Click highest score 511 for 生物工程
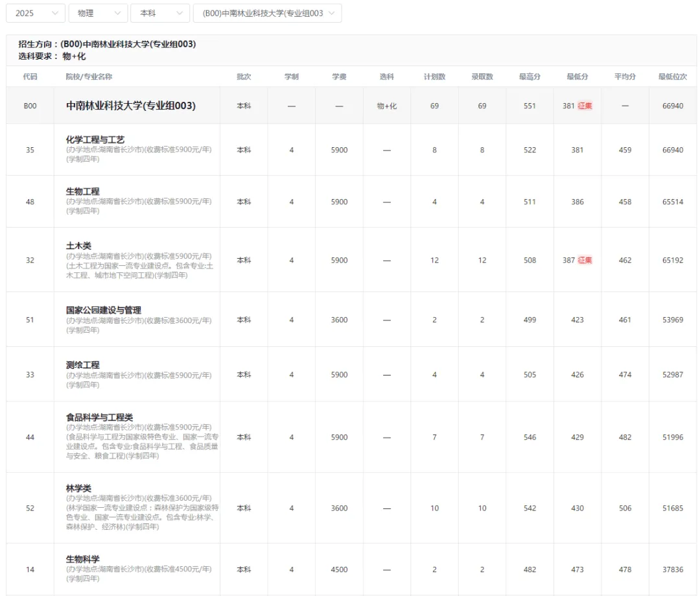The image size is (700, 596). 530,202
